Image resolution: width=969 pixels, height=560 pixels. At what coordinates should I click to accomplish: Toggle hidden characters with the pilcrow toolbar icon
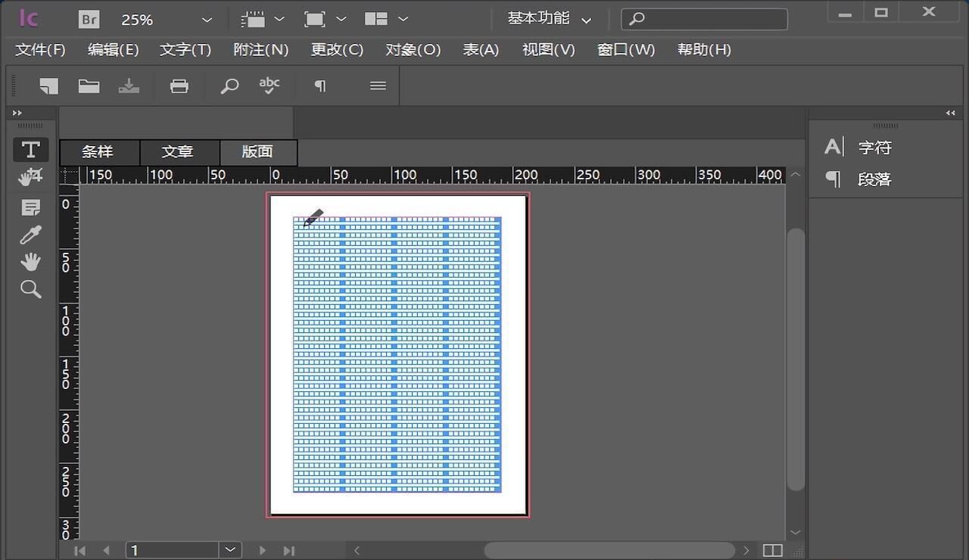[x=320, y=86]
